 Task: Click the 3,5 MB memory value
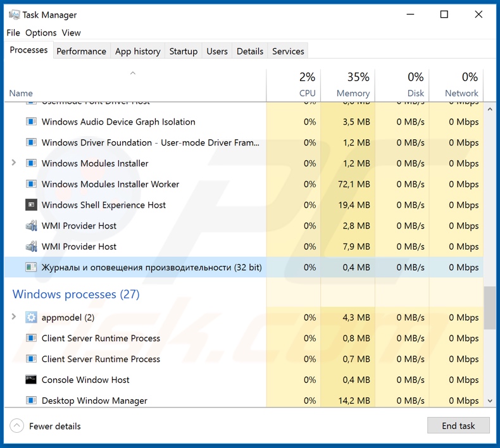[x=356, y=122]
